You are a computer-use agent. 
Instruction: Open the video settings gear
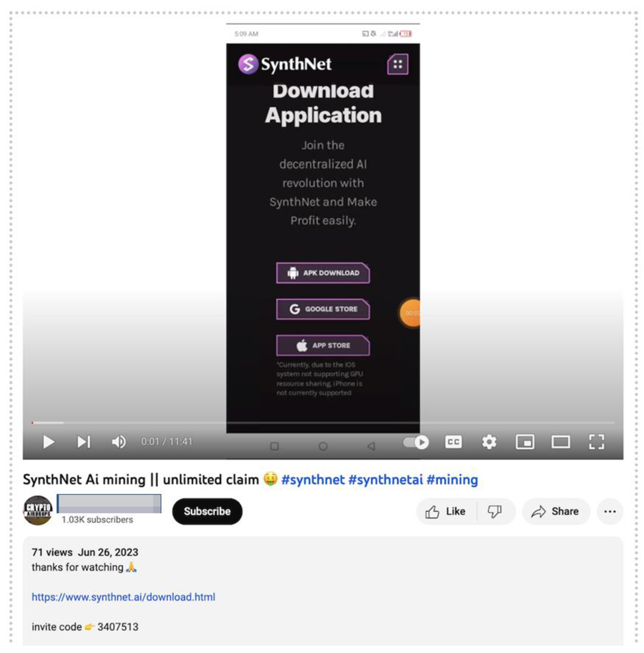[x=489, y=442]
